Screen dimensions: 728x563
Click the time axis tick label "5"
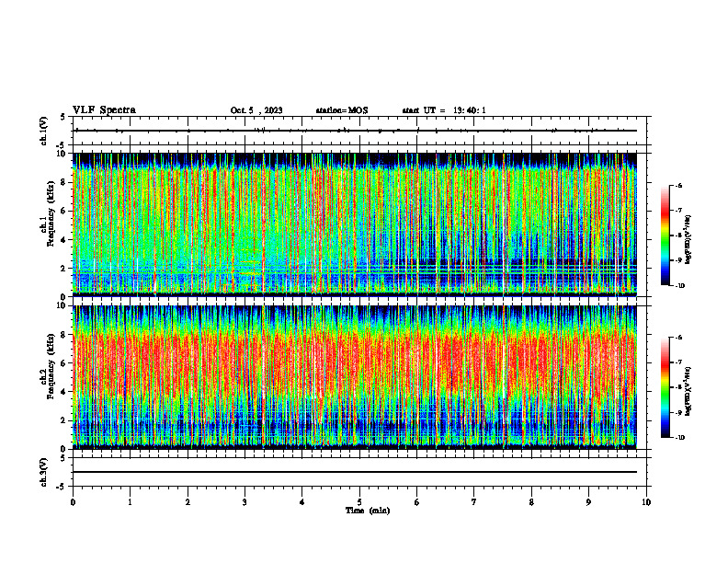point(359,502)
